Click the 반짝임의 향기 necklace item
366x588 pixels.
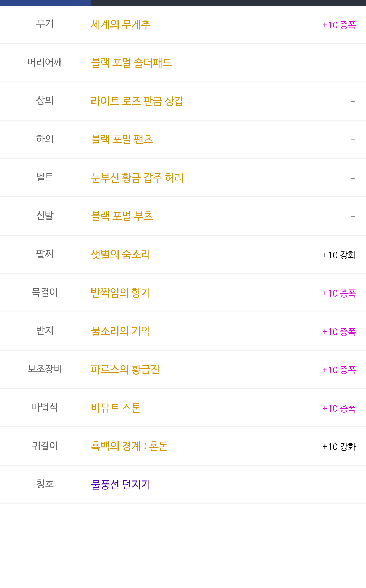[121, 293]
